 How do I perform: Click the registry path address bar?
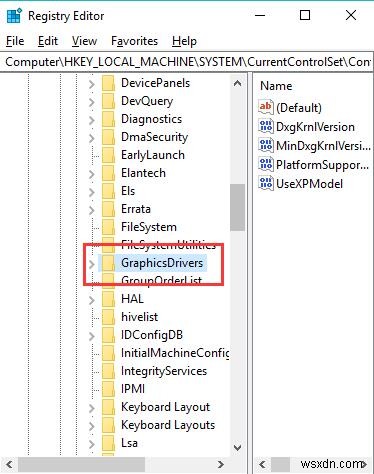pyautogui.click(x=187, y=62)
